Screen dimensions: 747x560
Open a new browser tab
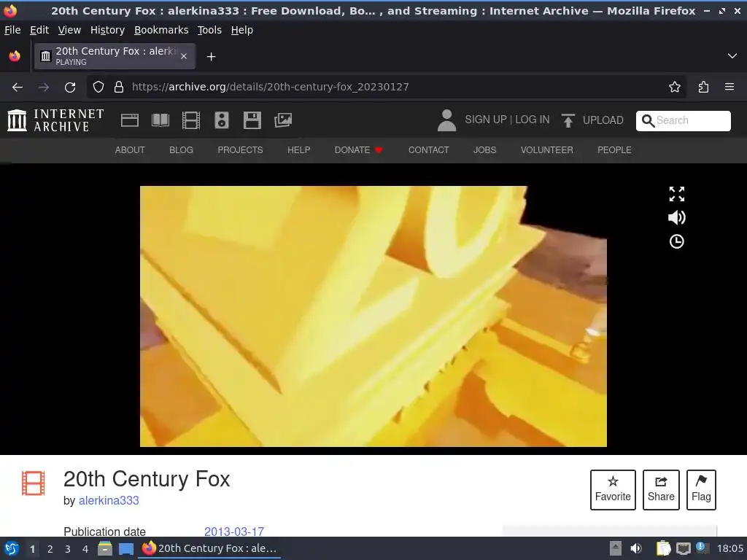pos(211,57)
